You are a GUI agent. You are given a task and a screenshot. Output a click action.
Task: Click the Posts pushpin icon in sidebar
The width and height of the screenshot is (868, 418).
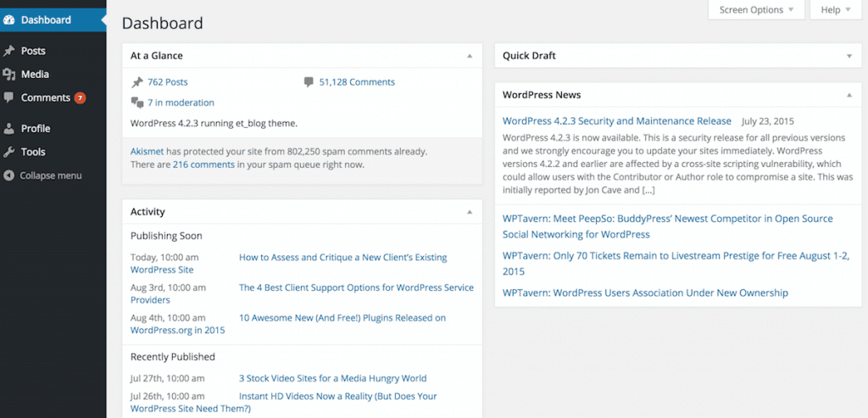[8, 51]
